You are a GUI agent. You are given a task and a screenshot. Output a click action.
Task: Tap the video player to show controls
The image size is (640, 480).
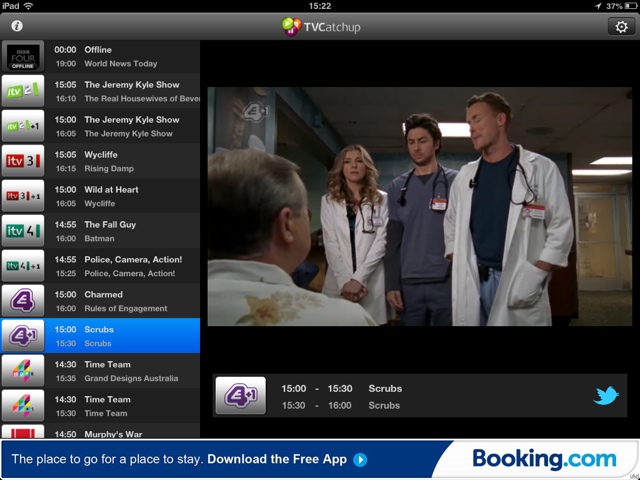click(420, 206)
